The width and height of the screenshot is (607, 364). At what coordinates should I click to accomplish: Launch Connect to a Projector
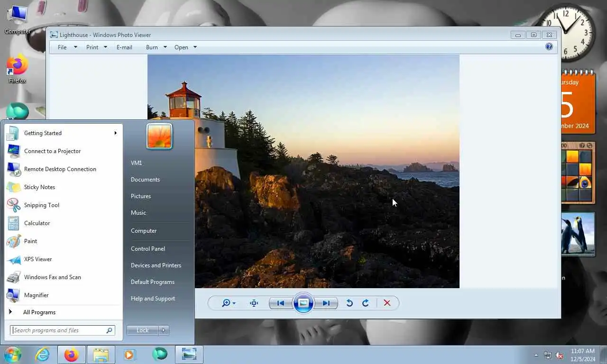(x=64, y=151)
